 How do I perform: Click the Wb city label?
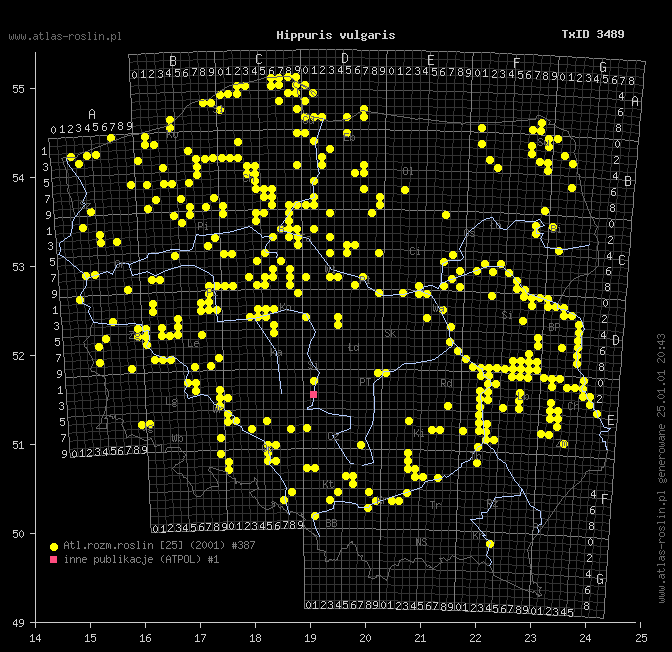[177, 438]
